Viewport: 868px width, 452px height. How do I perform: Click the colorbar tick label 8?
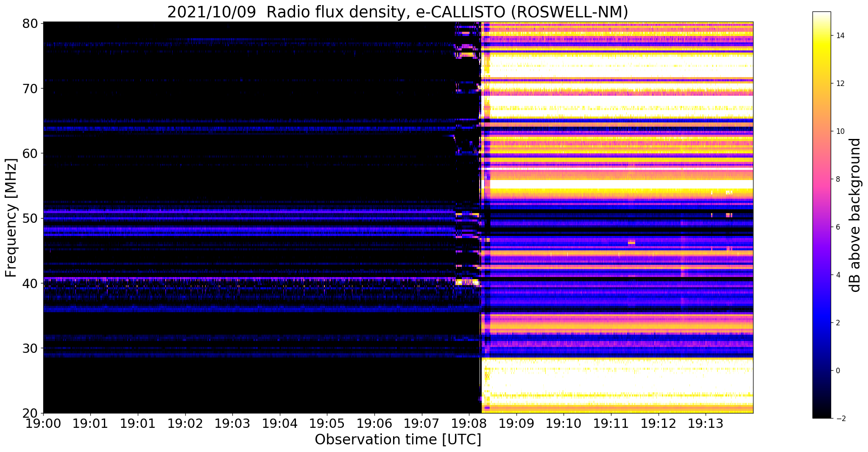click(x=837, y=179)
